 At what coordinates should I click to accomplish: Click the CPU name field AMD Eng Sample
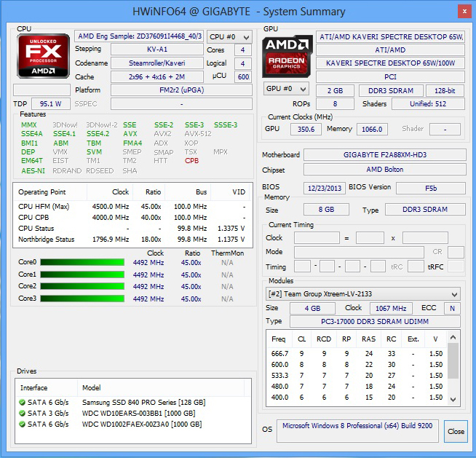(x=139, y=36)
